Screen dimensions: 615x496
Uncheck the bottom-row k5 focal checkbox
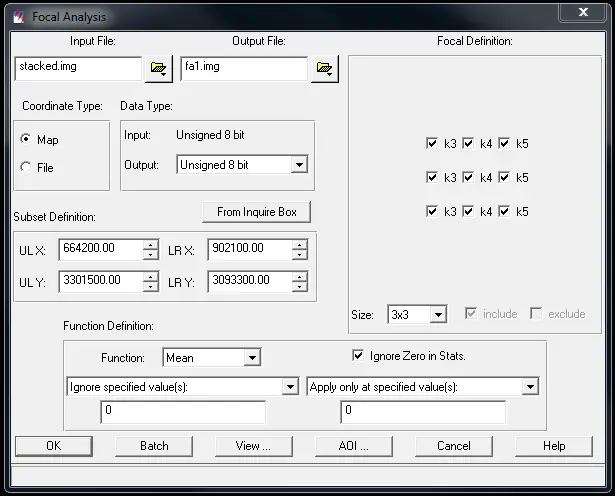504,212
